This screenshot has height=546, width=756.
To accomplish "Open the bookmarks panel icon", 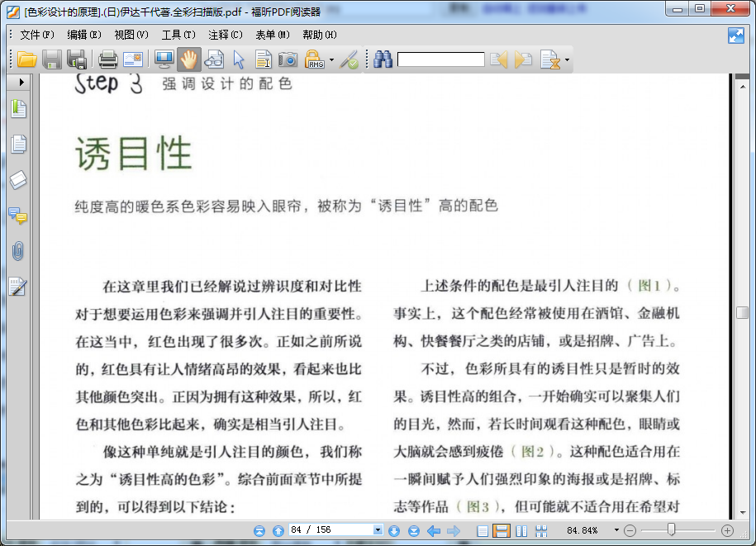I will pyautogui.click(x=18, y=108).
